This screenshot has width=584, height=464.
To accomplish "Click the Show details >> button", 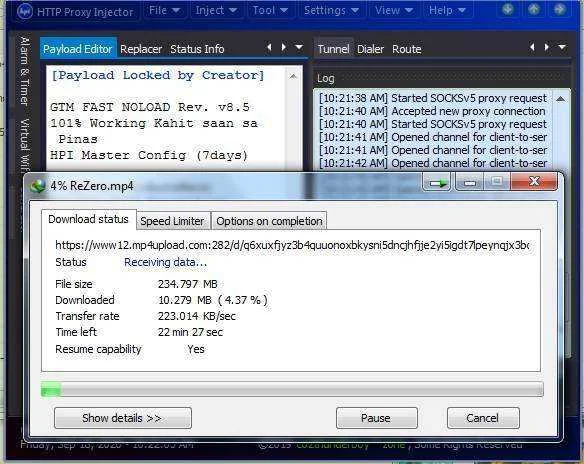I will (123, 418).
